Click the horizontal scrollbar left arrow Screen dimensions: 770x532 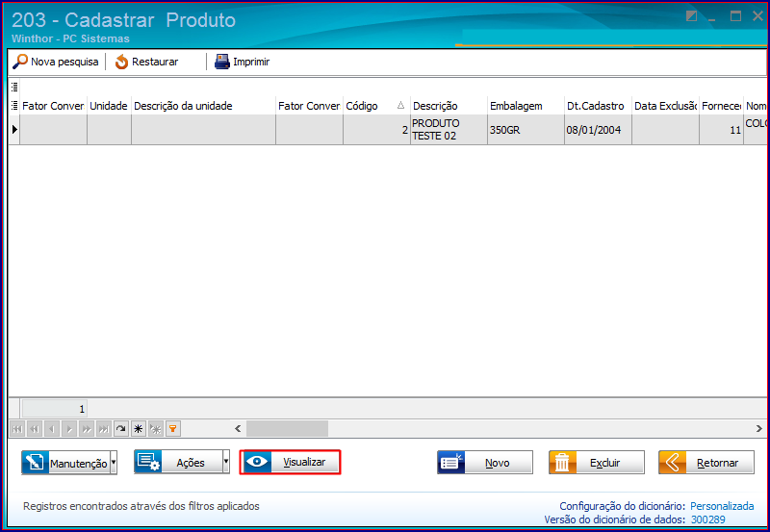(238, 428)
